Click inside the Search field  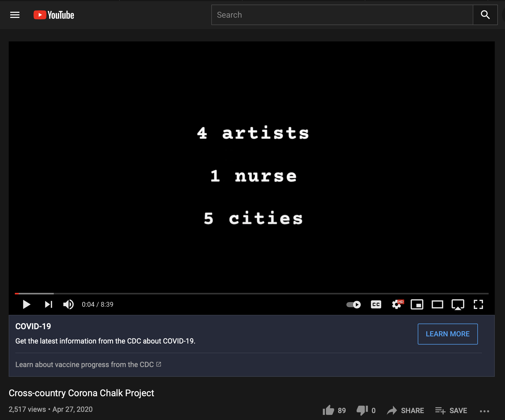pos(342,15)
